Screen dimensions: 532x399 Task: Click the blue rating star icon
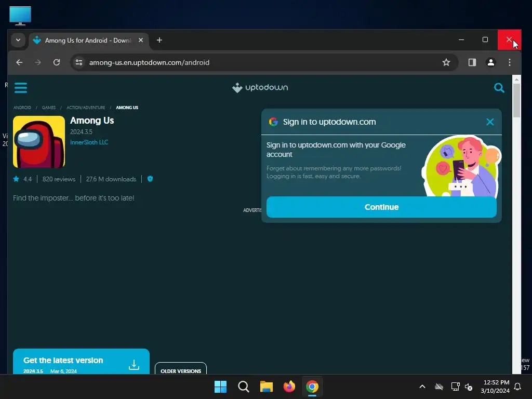(x=16, y=179)
